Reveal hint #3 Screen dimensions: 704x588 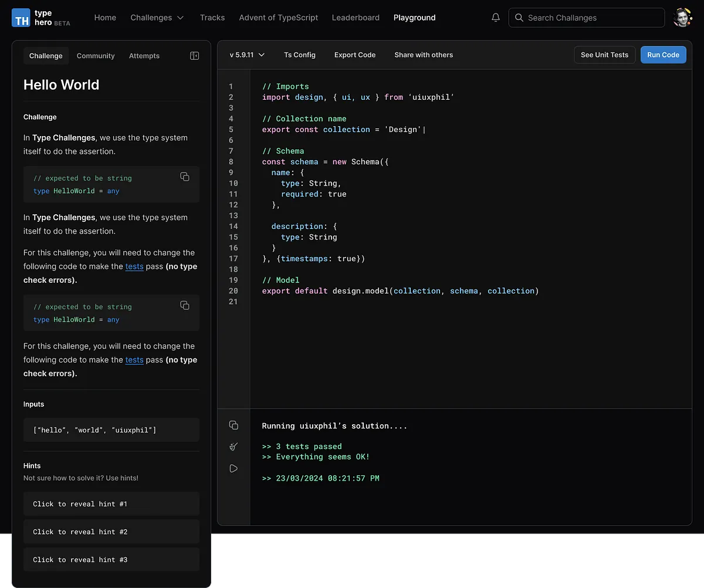pyautogui.click(x=111, y=559)
